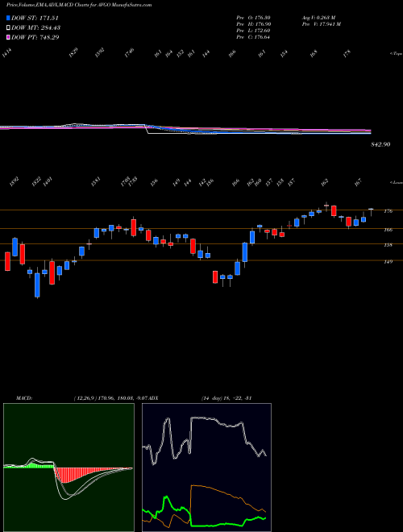Click the 'Pre L: 172.60' low value

coord(253,31)
